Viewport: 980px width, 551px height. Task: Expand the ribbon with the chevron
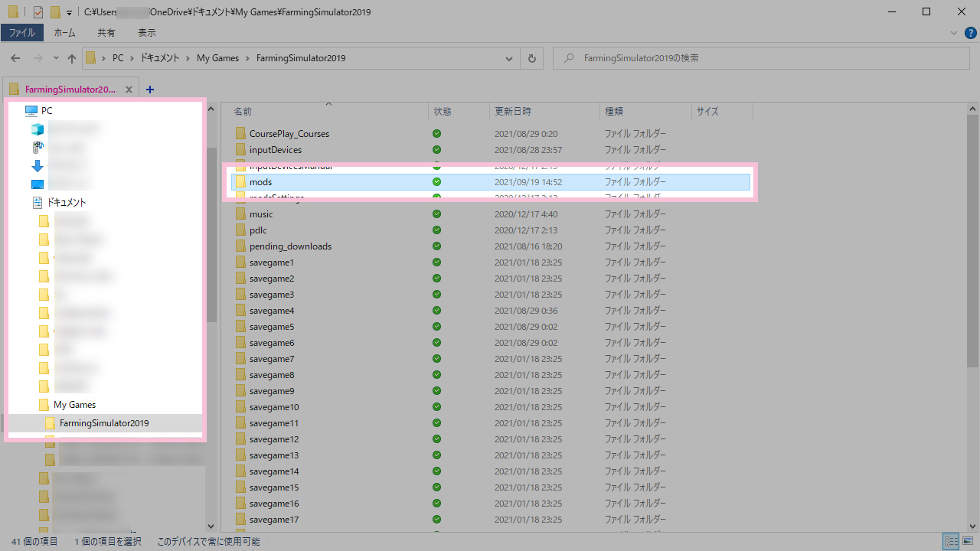[x=954, y=33]
